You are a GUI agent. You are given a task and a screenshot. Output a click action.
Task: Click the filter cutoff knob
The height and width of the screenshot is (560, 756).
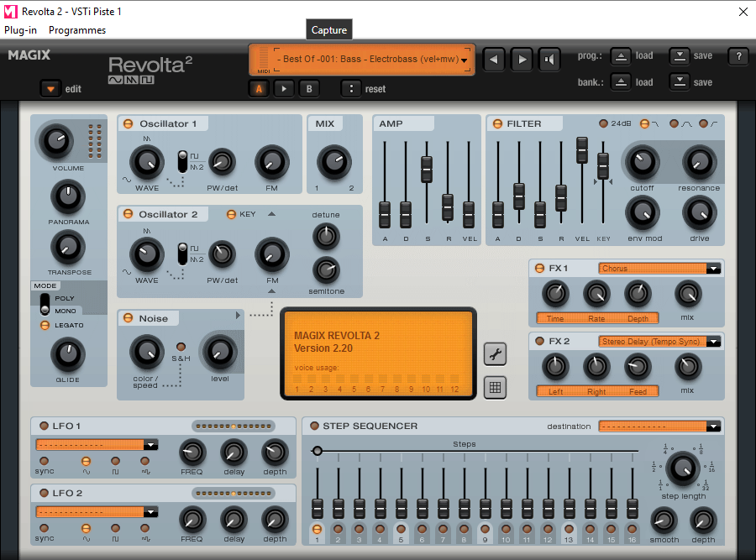coord(643,162)
